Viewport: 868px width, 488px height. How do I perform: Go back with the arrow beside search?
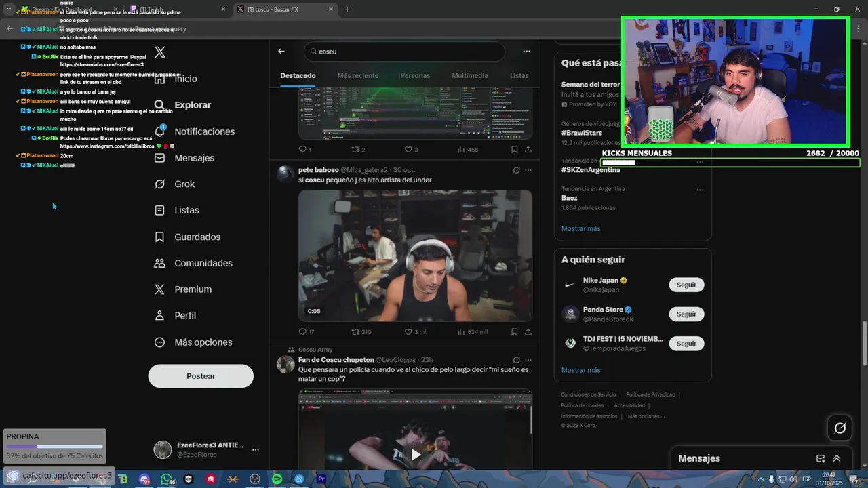click(281, 52)
